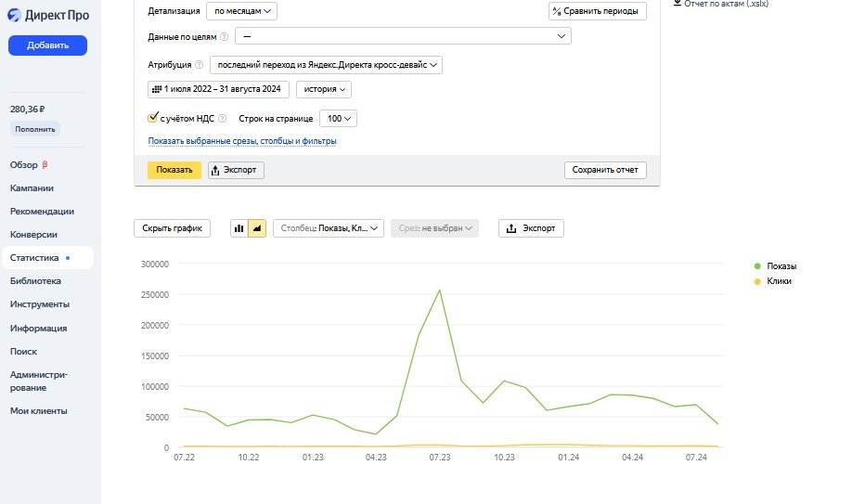This screenshot has height=504, width=865.
Task: Toggle the Клики legend marker
Action: click(757, 281)
